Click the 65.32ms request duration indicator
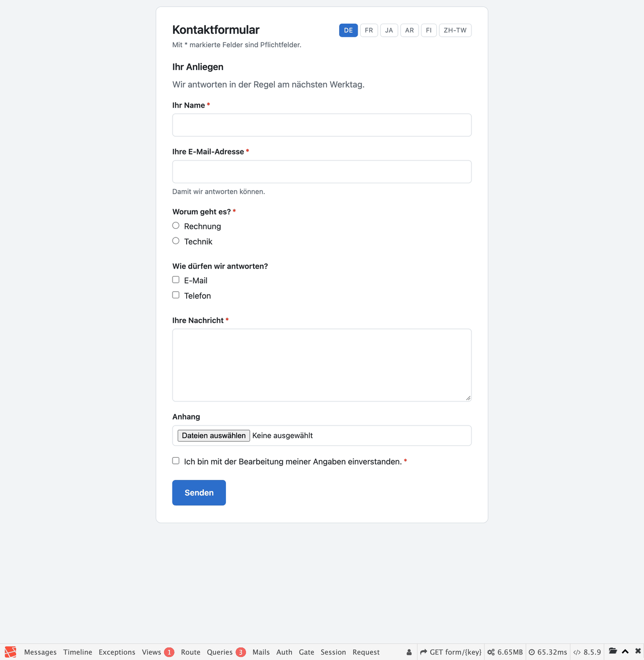 pyautogui.click(x=548, y=652)
